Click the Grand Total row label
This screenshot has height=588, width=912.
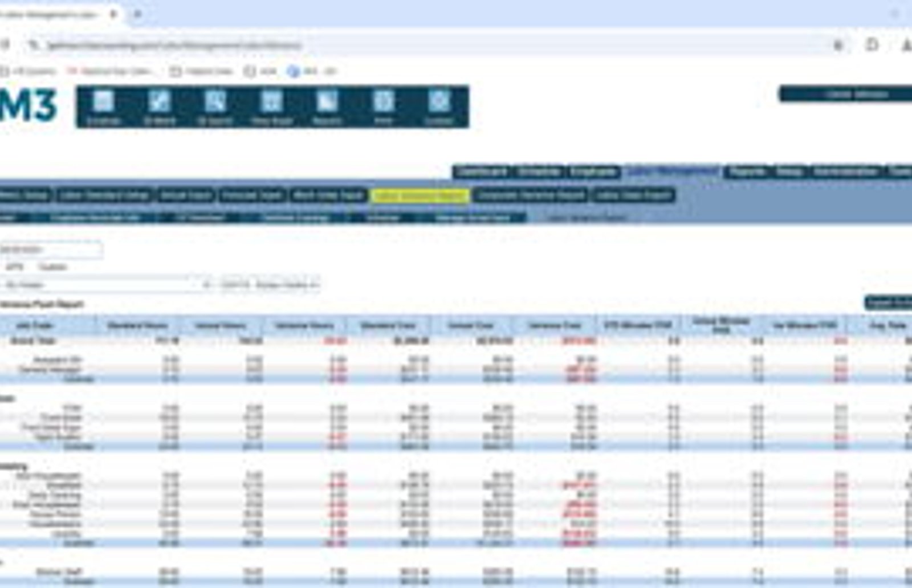34,341
